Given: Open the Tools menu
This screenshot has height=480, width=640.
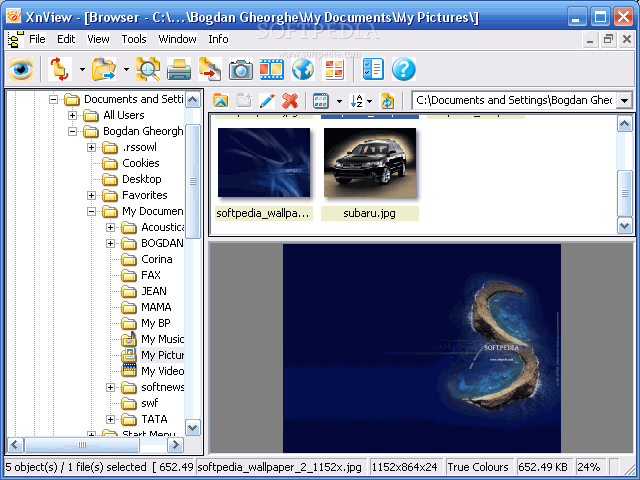Looking at the screenshot, I should click(x=134, y=39).
